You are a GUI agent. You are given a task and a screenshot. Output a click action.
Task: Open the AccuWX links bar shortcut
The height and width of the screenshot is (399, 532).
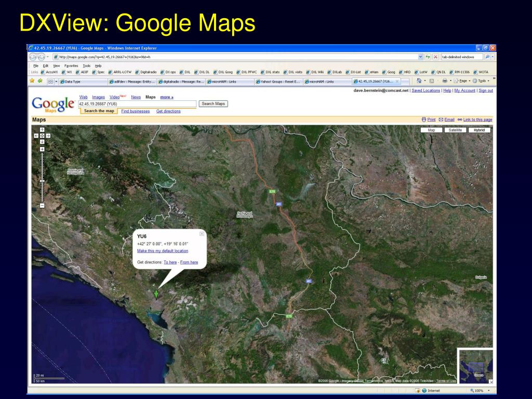(49, 72)
